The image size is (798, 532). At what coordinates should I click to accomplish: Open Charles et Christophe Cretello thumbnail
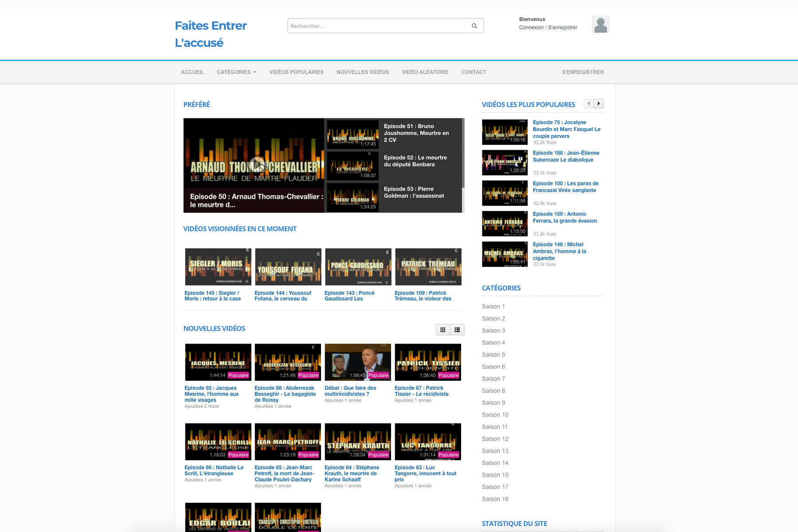[x=288, y=517]
